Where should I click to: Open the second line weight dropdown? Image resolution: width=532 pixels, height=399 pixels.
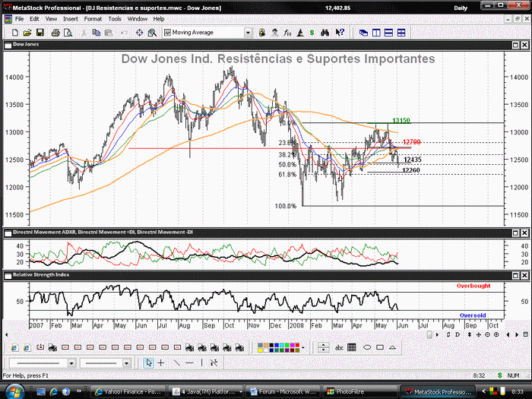[x=127, y=363]
